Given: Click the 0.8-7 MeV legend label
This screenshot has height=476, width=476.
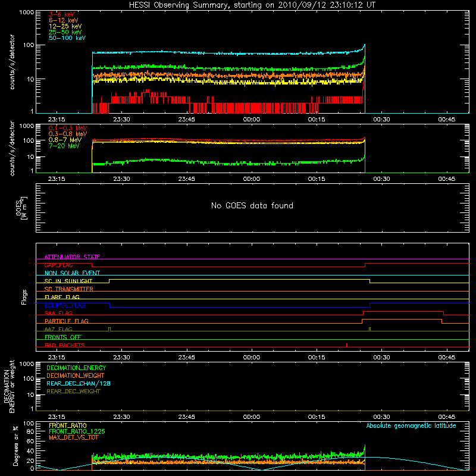Looking at the screenshot, I should coord(65,140).
